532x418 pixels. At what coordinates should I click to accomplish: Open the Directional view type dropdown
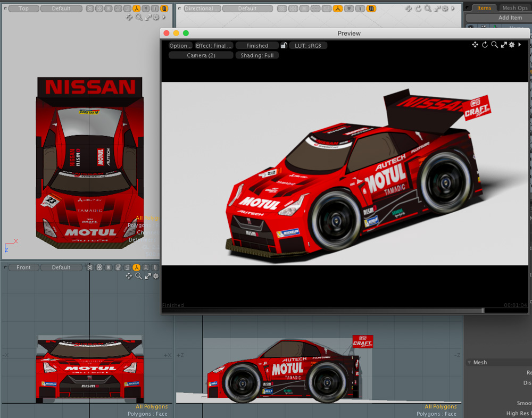tap(202, 9)
